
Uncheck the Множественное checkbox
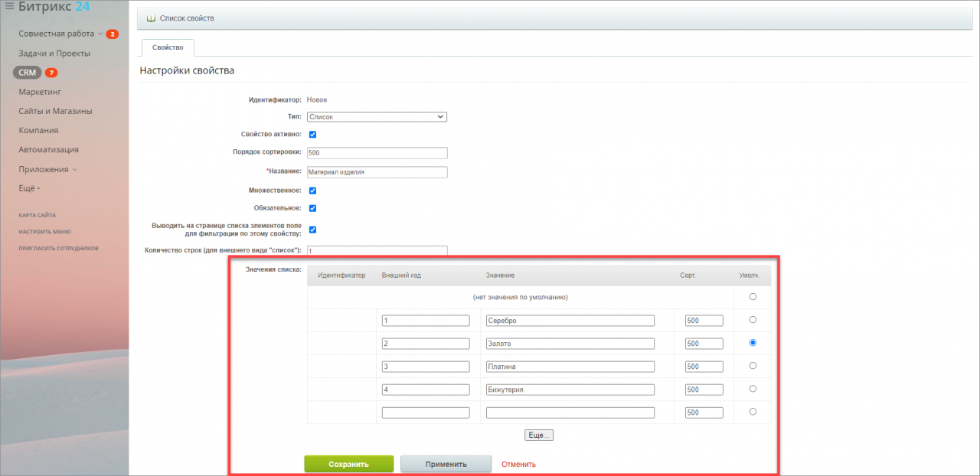(312, 191)
